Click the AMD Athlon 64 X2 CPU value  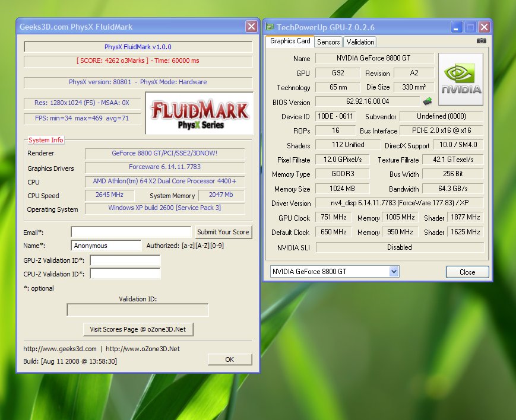[x=164, y=181]
